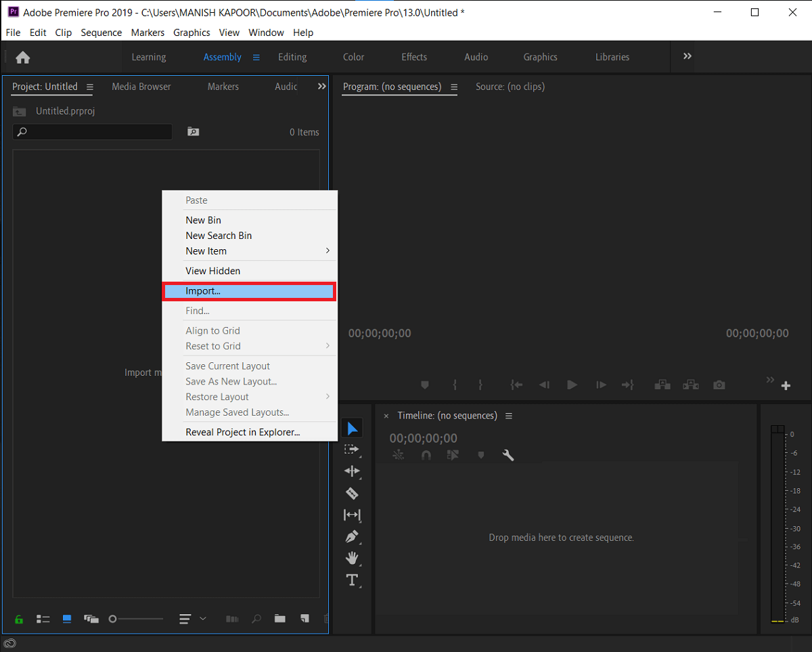This screenshot has height=652, width=812.
Task: Expand hidden Project panel tabs chevron
Action: pos(322,87)
